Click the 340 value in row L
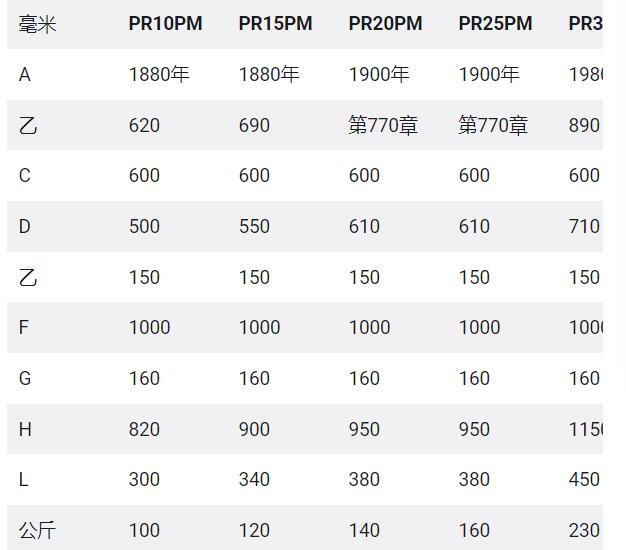 coord(254,479)
